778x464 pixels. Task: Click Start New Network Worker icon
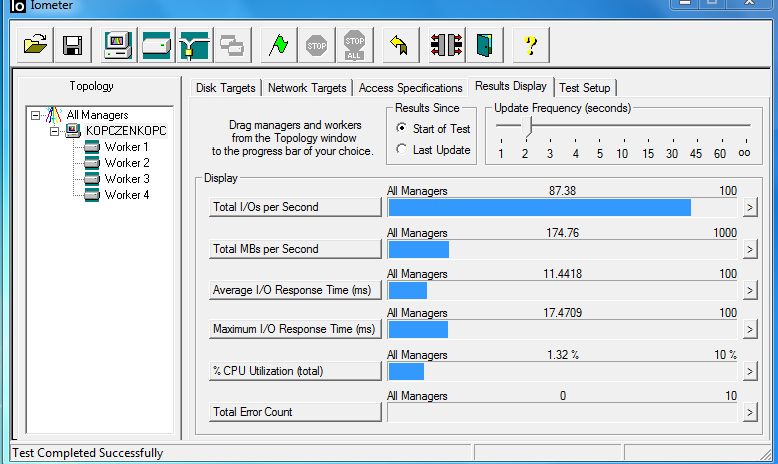194,45
